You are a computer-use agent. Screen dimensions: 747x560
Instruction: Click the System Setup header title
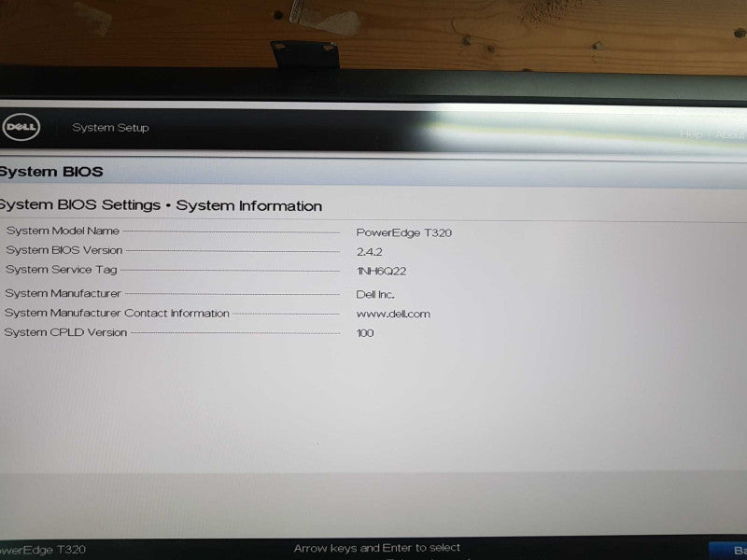click(110, 128)
